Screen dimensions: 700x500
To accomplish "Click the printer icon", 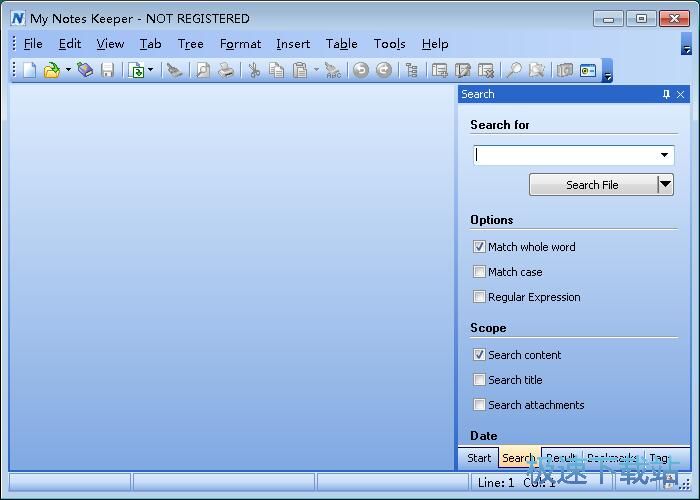I will point(226,70).
